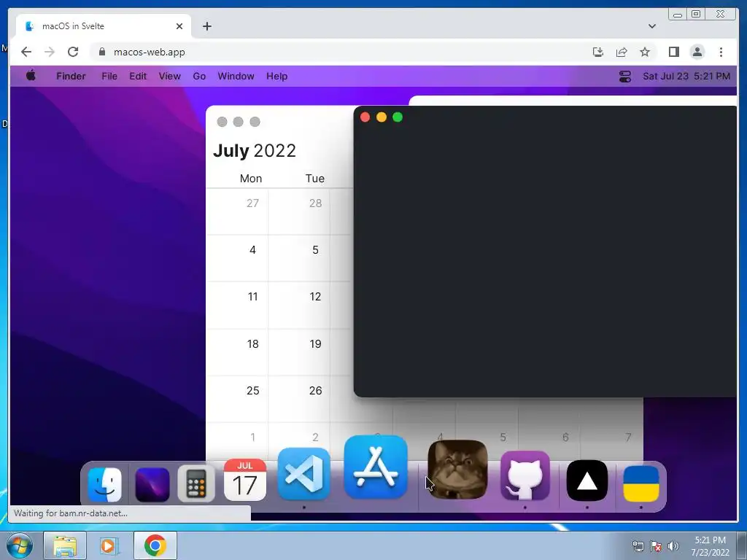The height and width of the screenshot is (560, 747).
Task: Select the macOS in Svelte browser tab
Action: click(104, 26)
